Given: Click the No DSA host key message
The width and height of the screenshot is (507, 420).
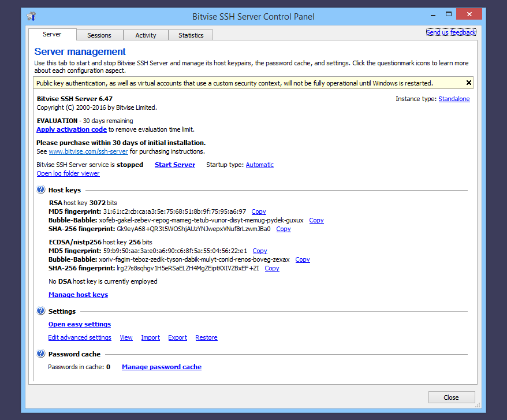Looking at the screenshot, I should 103,281.
